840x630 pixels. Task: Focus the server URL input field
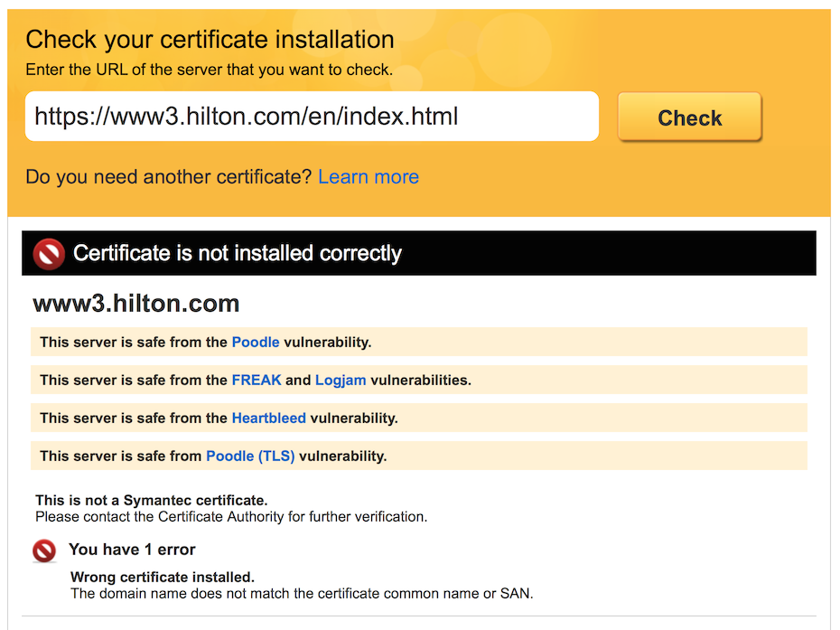coord(312,117)
